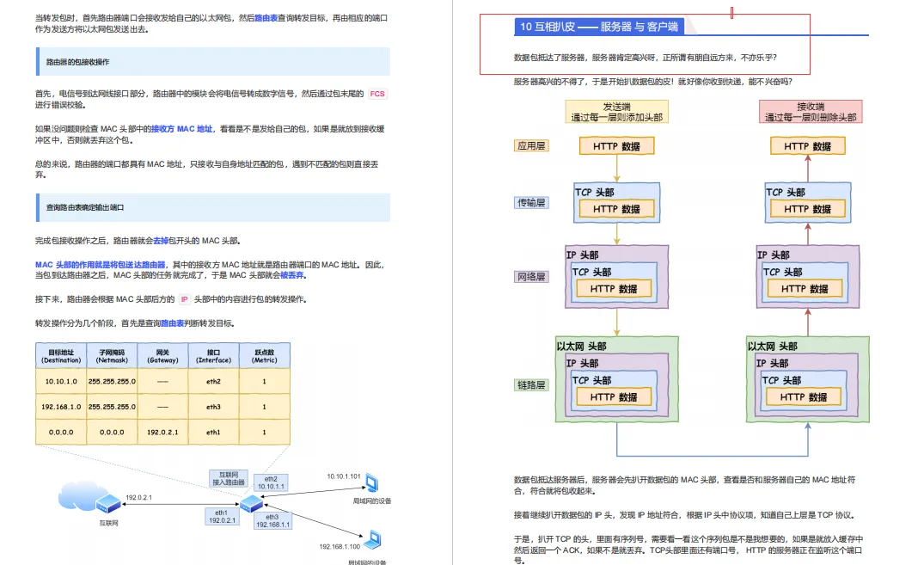Click the 以太网 头部 label in the receiver's link-layer box
This screenshot has height=565, width=924.
(772, 347)
